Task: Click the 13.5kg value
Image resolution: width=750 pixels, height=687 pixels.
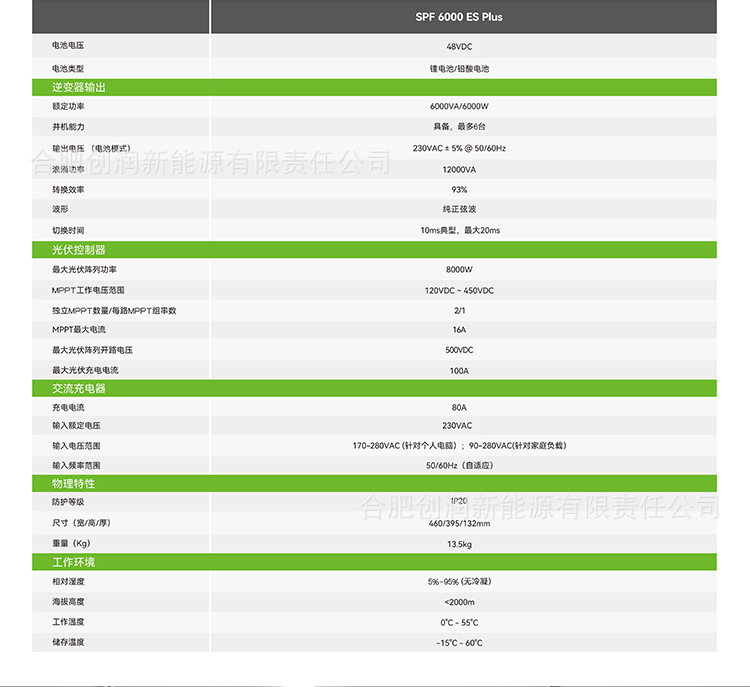Action: pos(459,544)
